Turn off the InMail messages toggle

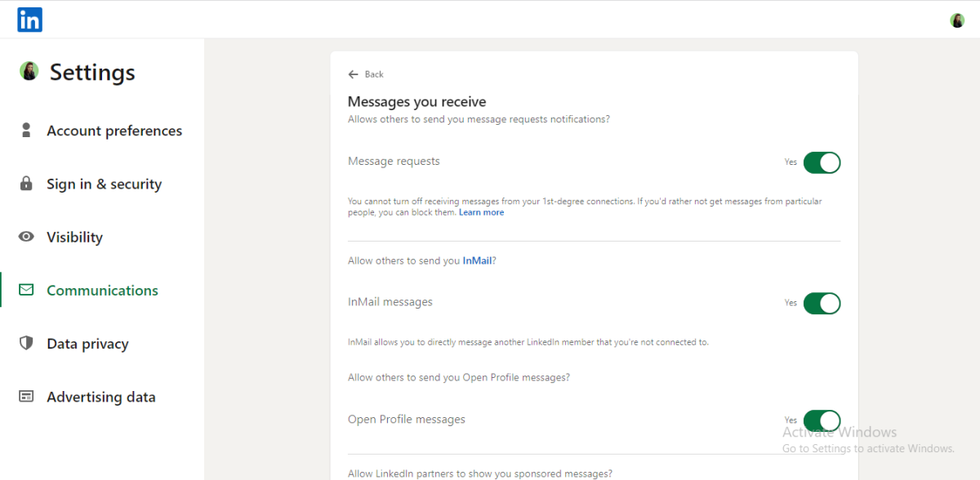[x=821, y=304]
